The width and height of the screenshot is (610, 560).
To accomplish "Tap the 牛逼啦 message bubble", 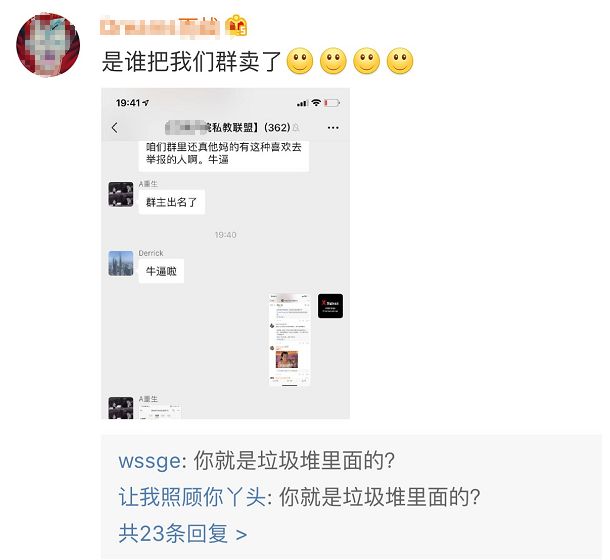I will click(x=161, y=271).
